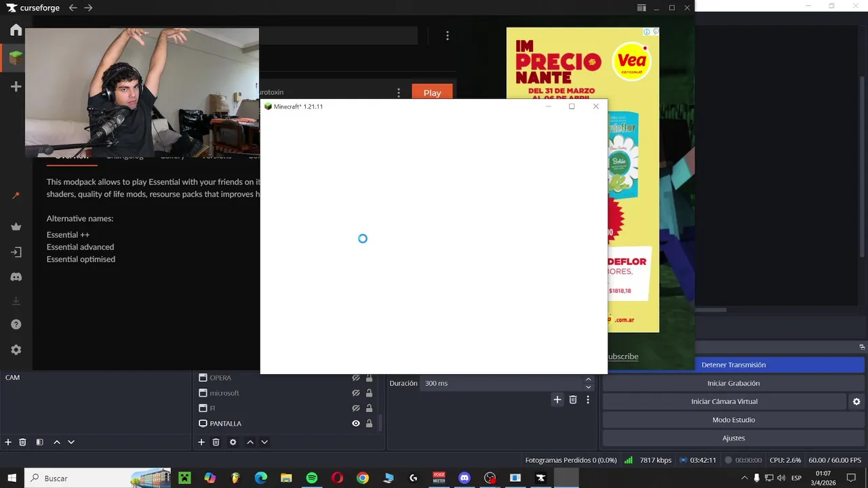
Task: Open source properties with the gear icon
Action: [x=233, y=442]
